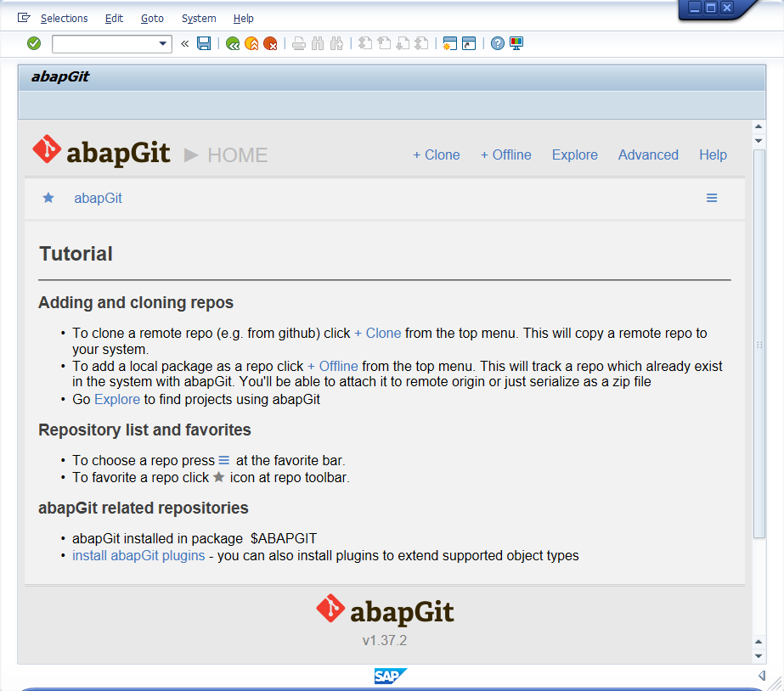Image resolution: width=784 pixels, height=691 pixels.
Task: Click the 'Adding and cloning repos' heading
Action: [136, 303]
